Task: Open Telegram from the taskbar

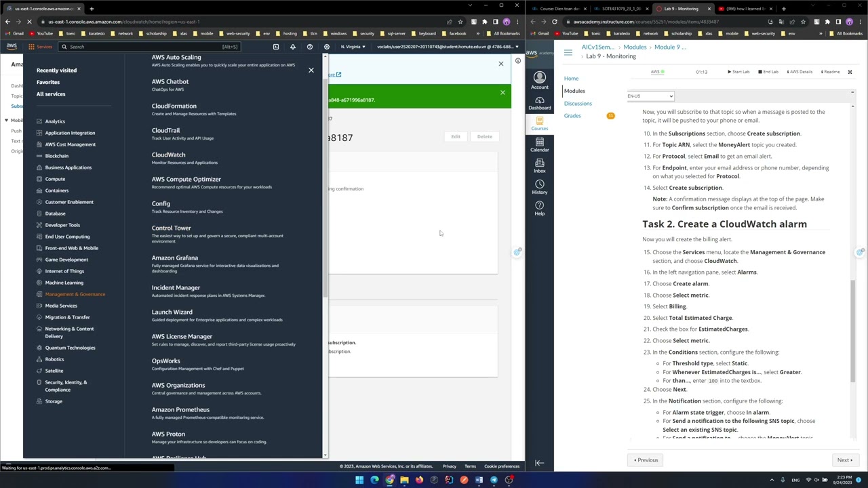Action: pyautogui.click(x=494, y=480)
